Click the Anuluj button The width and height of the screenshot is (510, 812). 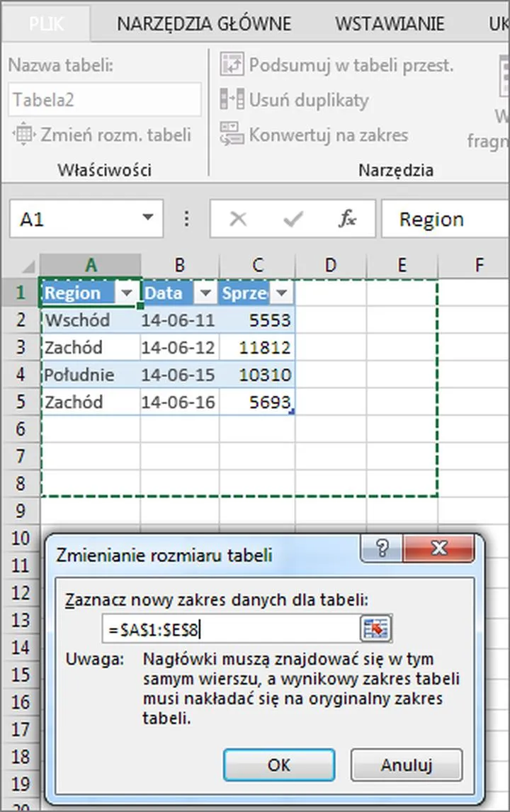[x=407, y=765]
